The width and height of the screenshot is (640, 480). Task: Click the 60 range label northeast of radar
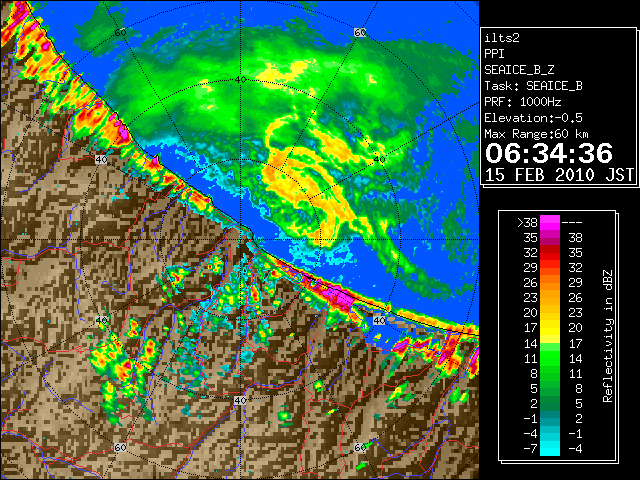pyautogui.click(x=360, y=32)
